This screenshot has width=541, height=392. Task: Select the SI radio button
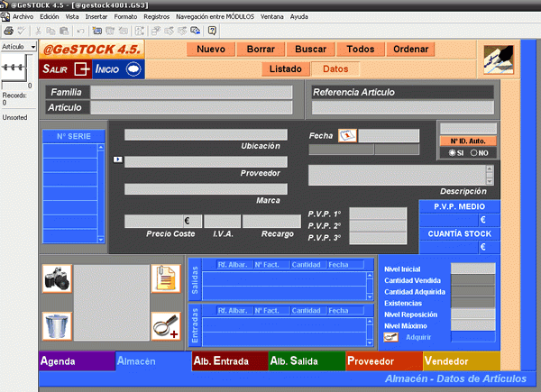(452, 152)
